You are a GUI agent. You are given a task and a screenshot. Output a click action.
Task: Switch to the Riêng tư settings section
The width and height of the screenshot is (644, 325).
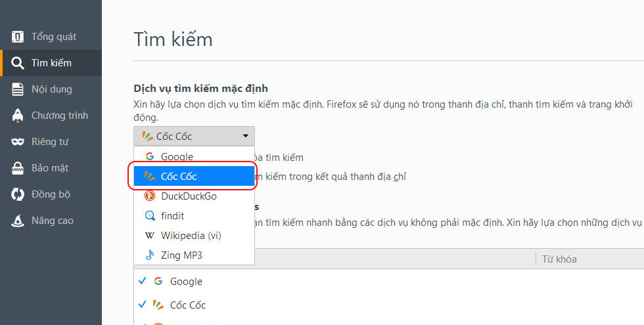[x=50, y=142]
